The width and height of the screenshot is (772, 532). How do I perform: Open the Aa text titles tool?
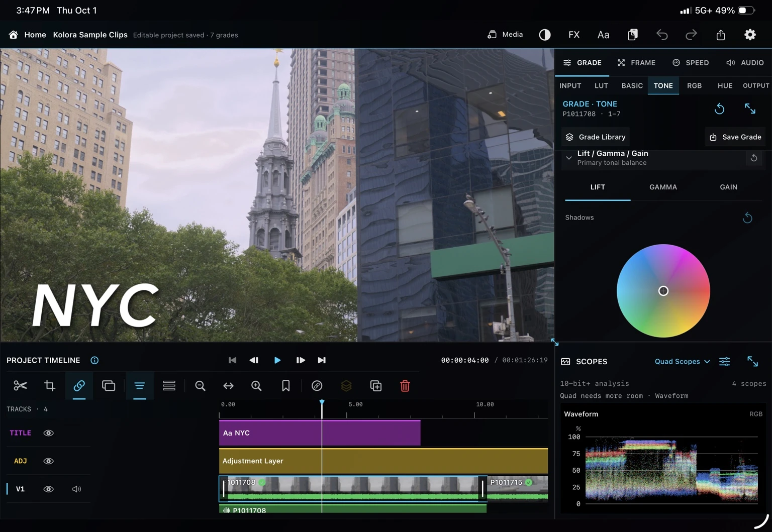603,35
